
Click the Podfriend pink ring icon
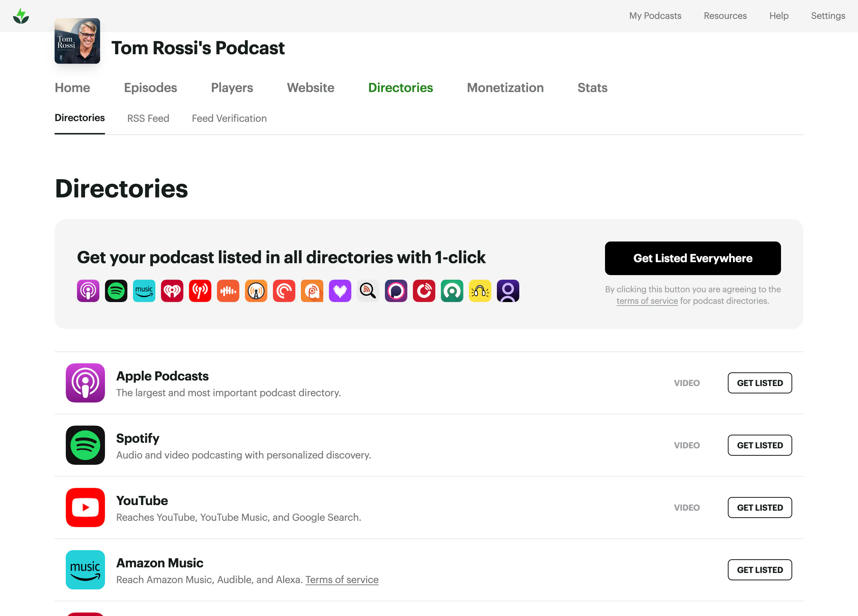pos(396,291)
